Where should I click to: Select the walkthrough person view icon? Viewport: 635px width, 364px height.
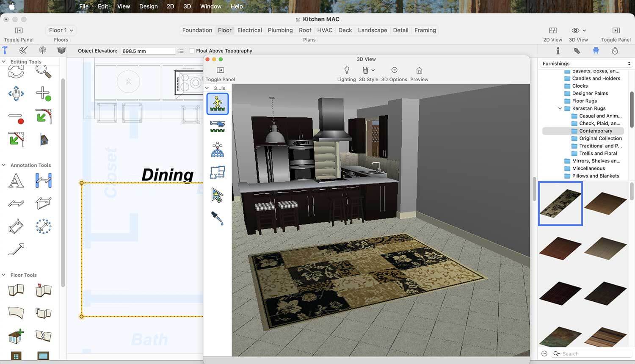218,104
